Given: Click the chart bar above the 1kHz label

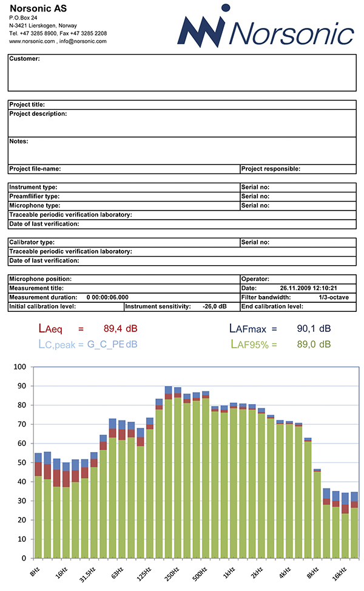Looking at the screenshot, I should click(234, 481).
